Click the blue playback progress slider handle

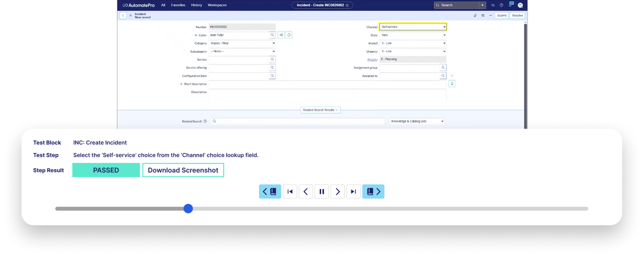tap(188, 208)
